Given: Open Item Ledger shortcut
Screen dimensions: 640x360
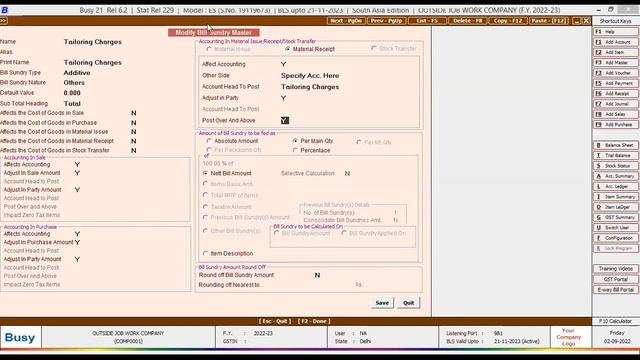Looking at the screenshot, I should click(616, 207).
